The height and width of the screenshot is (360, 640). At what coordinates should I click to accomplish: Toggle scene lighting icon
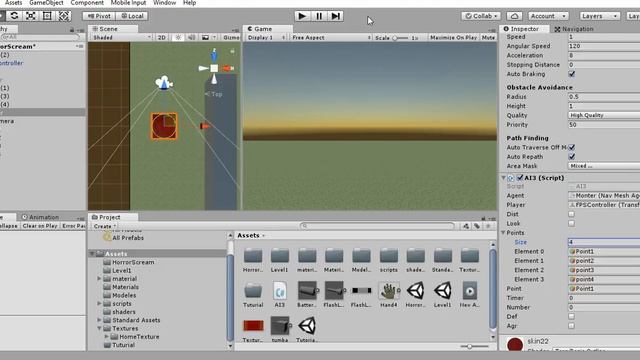178,37
